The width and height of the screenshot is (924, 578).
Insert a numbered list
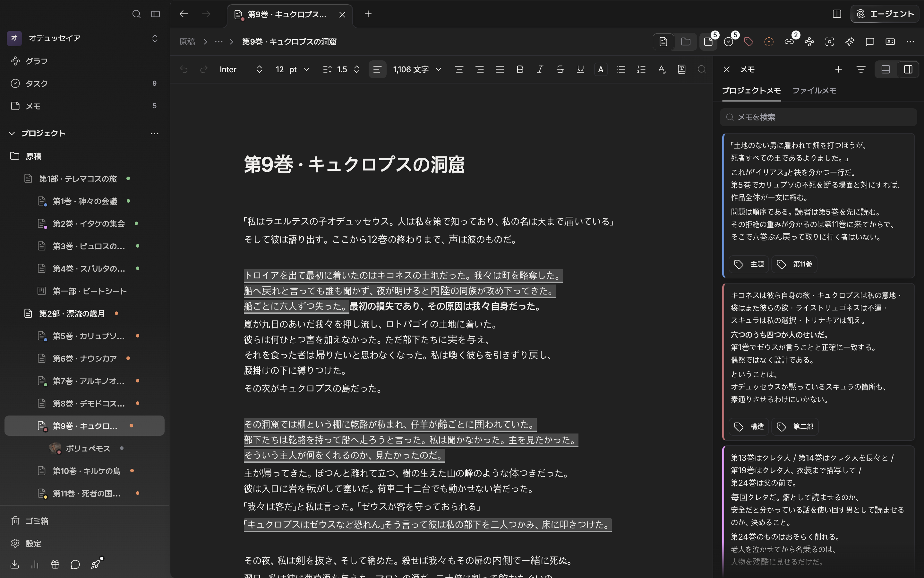641,69
